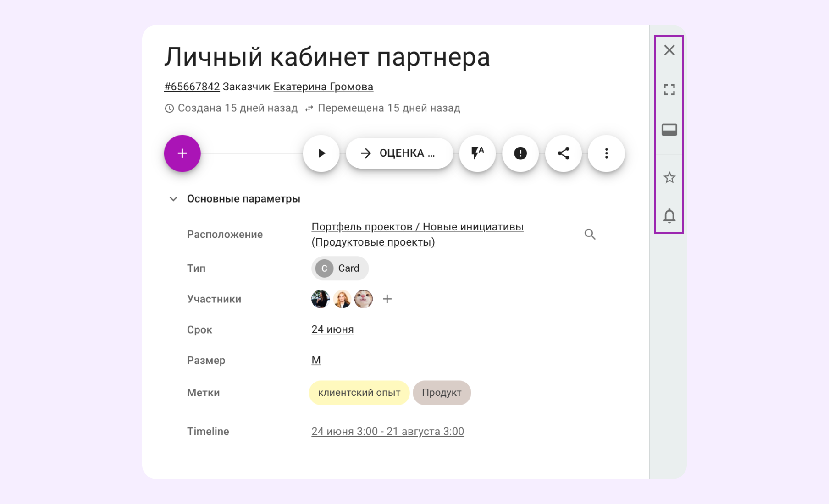Click the Создана 15 дней назад text
The height and width of the screenshot is (504, 829).
pyautogui.click(x=238, y=108)
